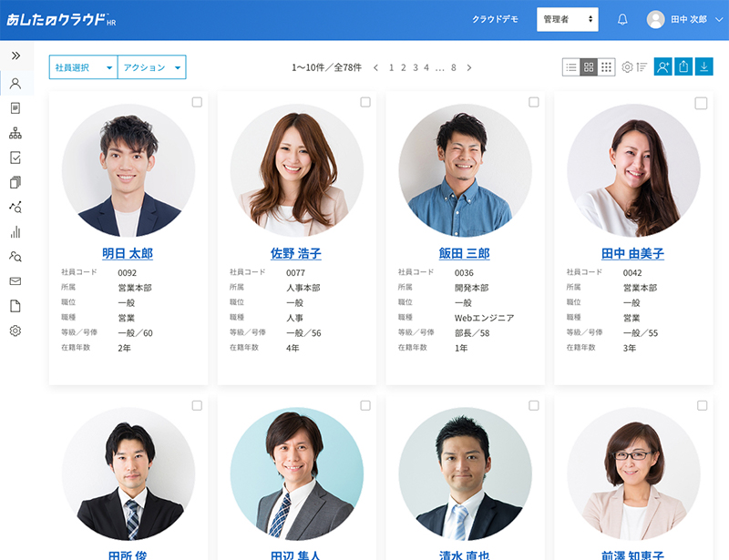
Task: Open the 社員選択 dropdown
Action: coord(83,67)
